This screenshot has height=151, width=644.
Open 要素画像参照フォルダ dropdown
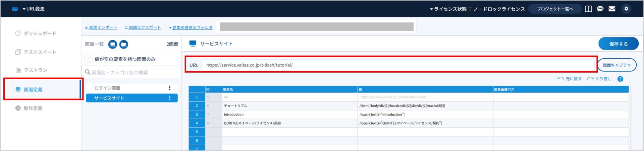point(191,27)
